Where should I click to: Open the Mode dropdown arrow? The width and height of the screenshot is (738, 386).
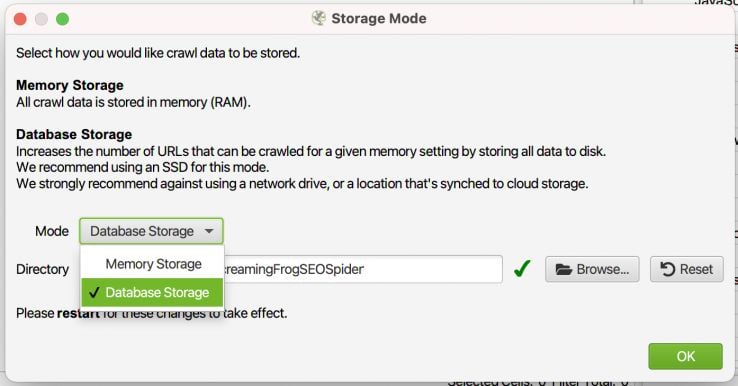[209, 231]
